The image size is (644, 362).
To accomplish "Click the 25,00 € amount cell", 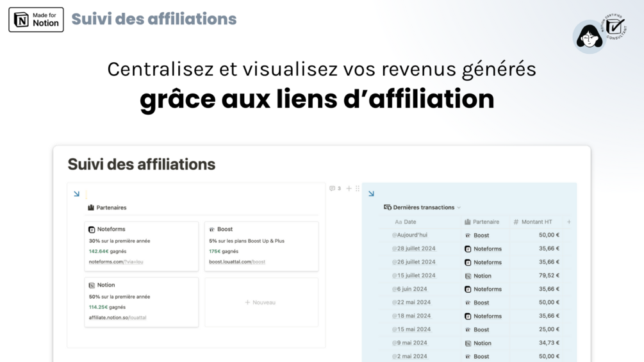I will pyautogui.click(x=549, y=329).
